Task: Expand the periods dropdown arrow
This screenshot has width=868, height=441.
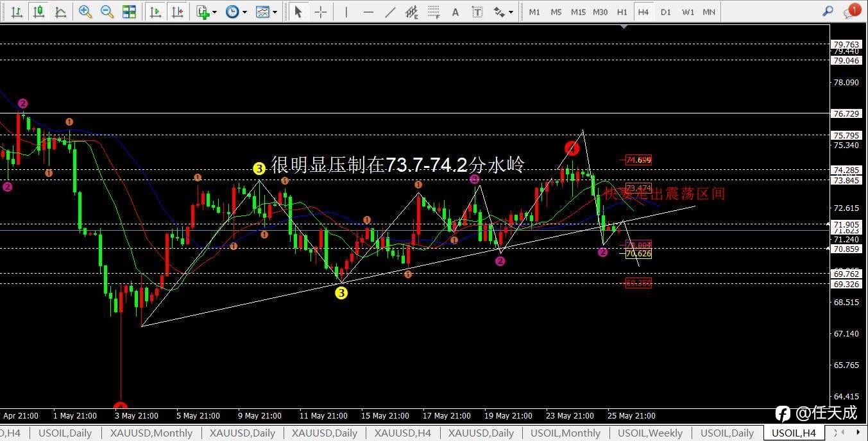Action: 244,12
